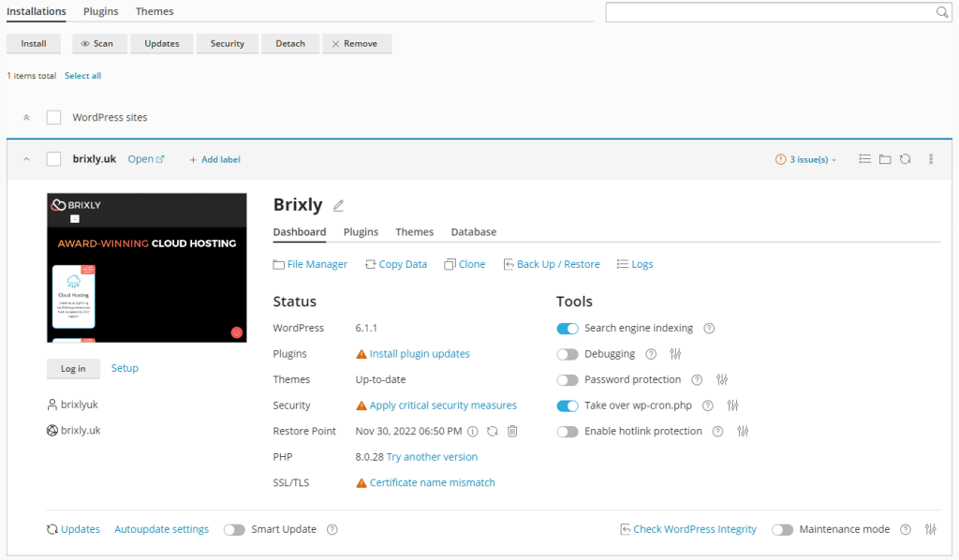Click restore point refresh icon
Screen dimensions: 959x560
[493, 432]
